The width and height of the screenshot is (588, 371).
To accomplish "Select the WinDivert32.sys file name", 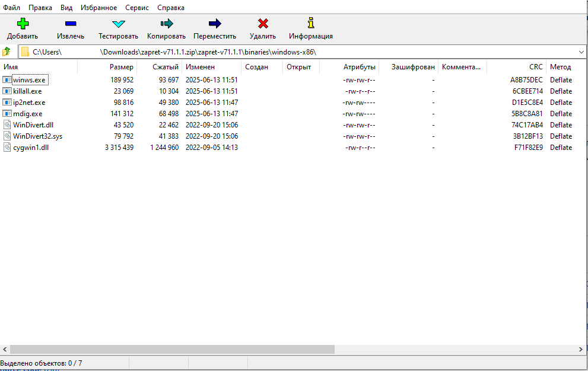I will 38,136.
